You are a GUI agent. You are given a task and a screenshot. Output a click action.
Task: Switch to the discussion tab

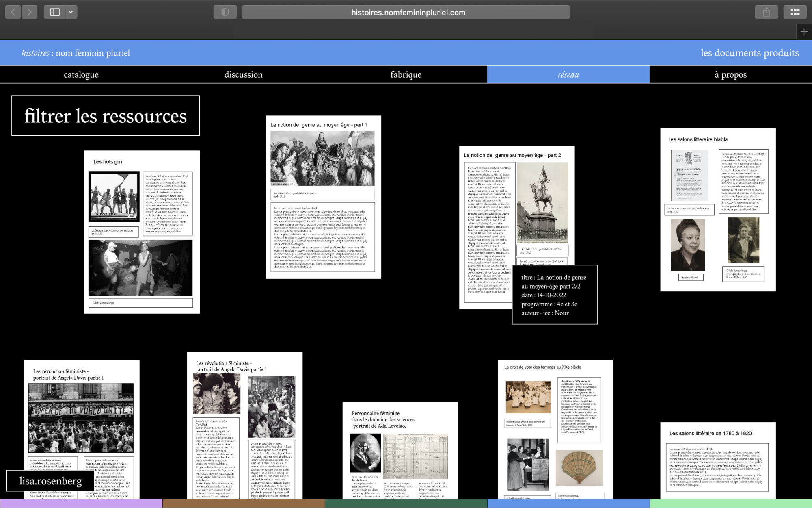pyautogui.click(x=244, y=74)
